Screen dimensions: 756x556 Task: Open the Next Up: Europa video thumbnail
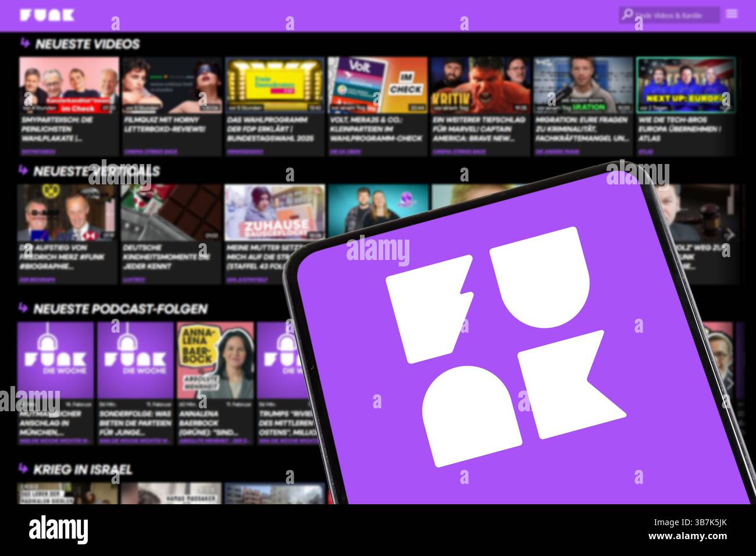tap(686, 85)
